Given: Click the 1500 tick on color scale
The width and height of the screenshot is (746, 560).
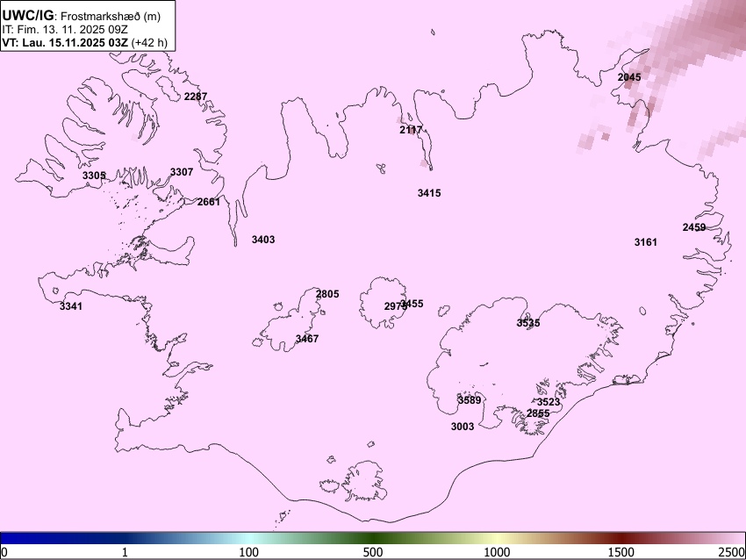Looking at the screenshot, I should [x=620, y=552].
